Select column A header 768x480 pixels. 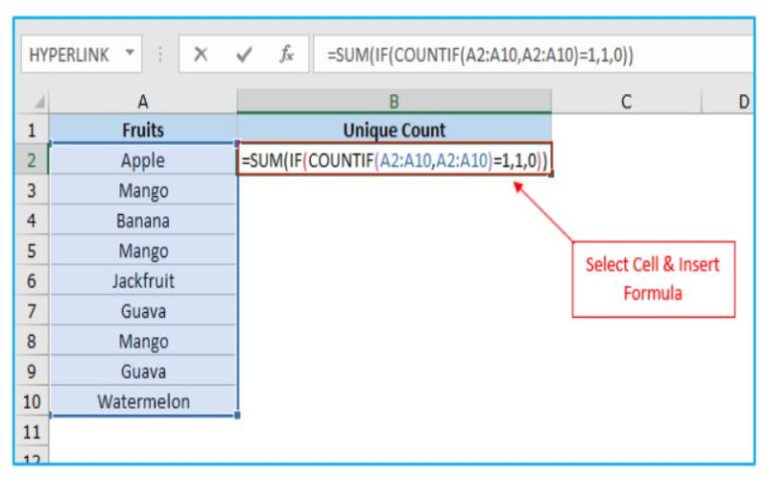click(x=143, y=102)
